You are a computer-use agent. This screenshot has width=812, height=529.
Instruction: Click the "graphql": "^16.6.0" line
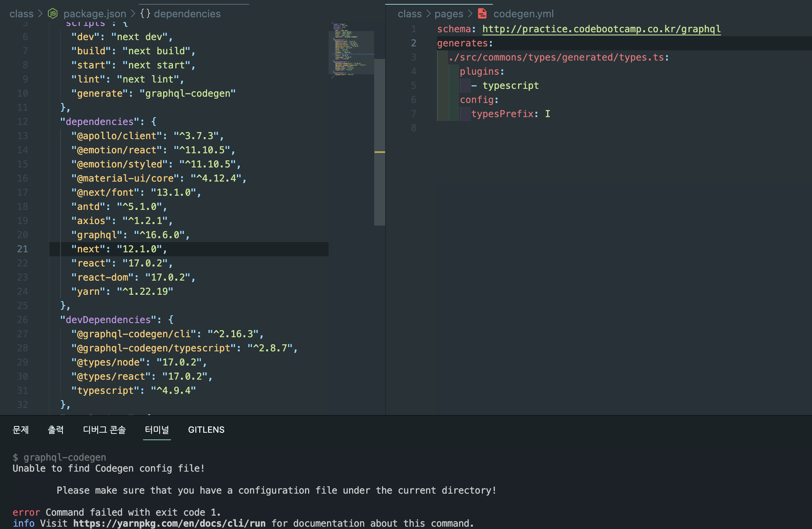130,235
